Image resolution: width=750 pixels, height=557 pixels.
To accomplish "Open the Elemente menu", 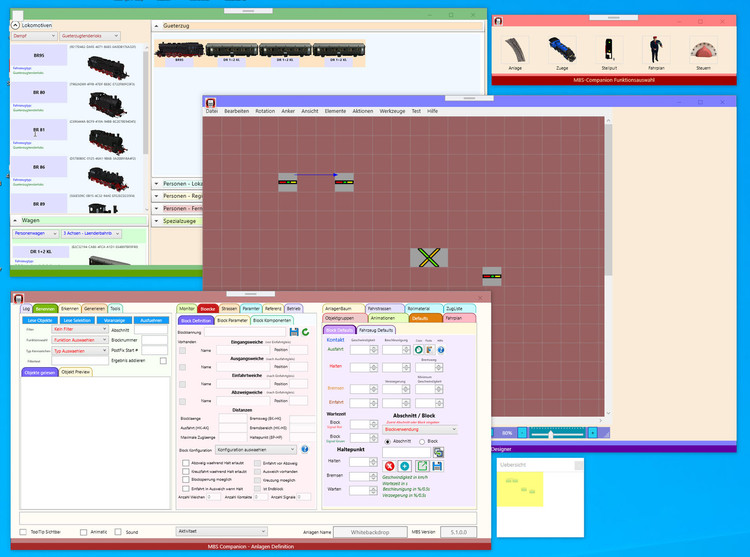I will (335, 111).
